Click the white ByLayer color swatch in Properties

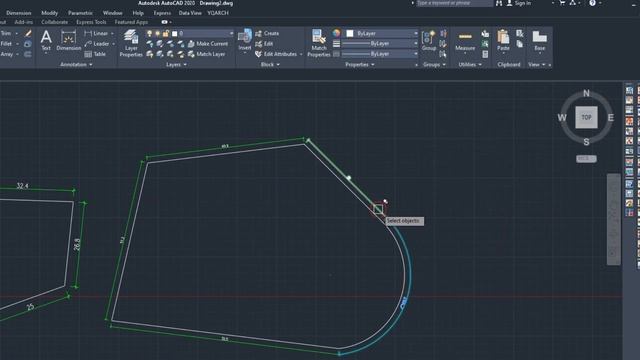[350, 33]
